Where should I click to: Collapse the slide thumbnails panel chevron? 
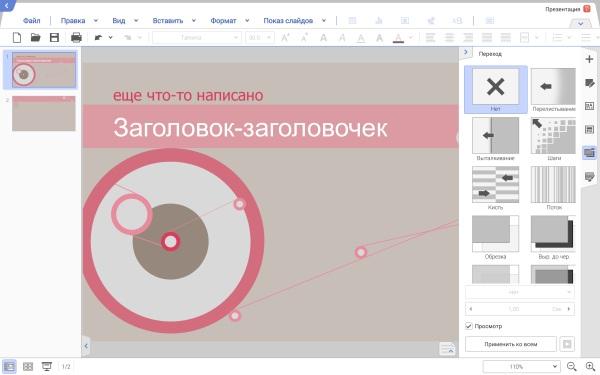click(86, 346)
